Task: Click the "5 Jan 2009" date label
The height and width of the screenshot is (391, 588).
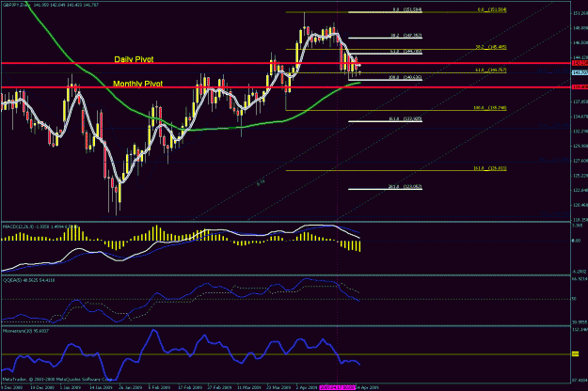Action: [x=71, y=387]
